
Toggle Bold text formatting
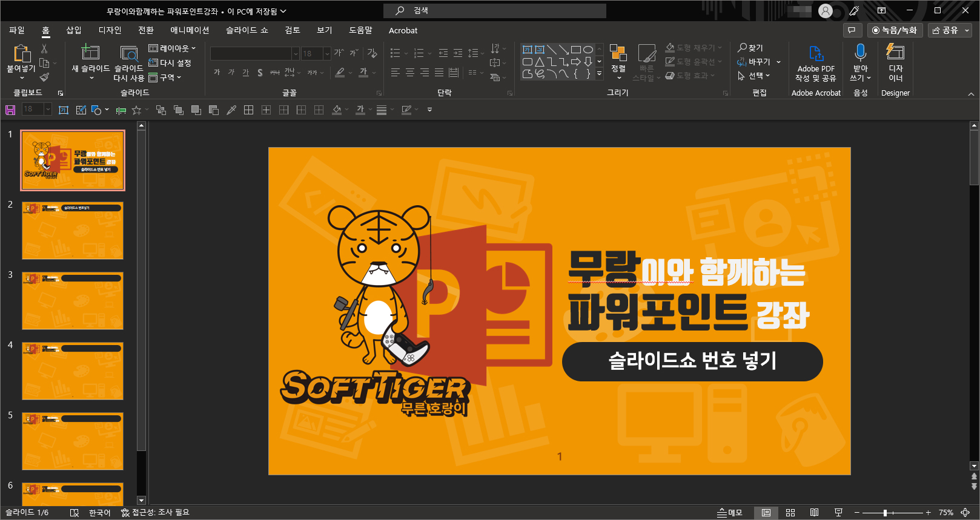pyautogui.click(x=217, y=73)
